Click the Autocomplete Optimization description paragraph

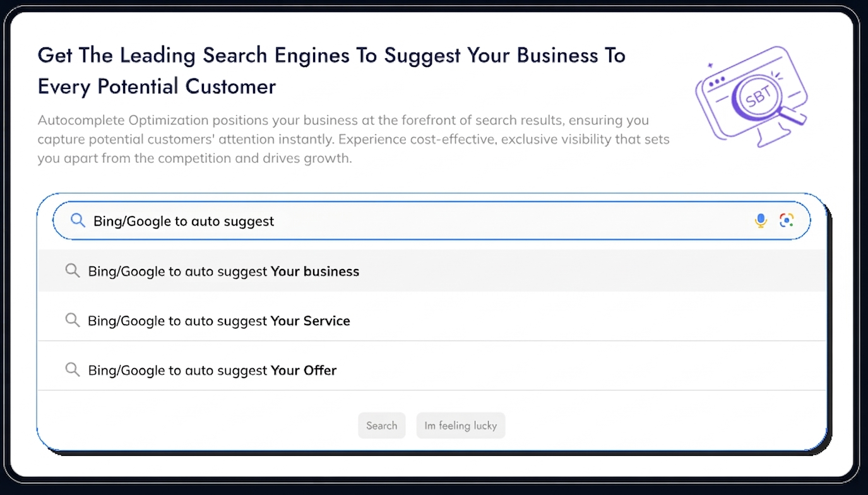click(354, 139)
